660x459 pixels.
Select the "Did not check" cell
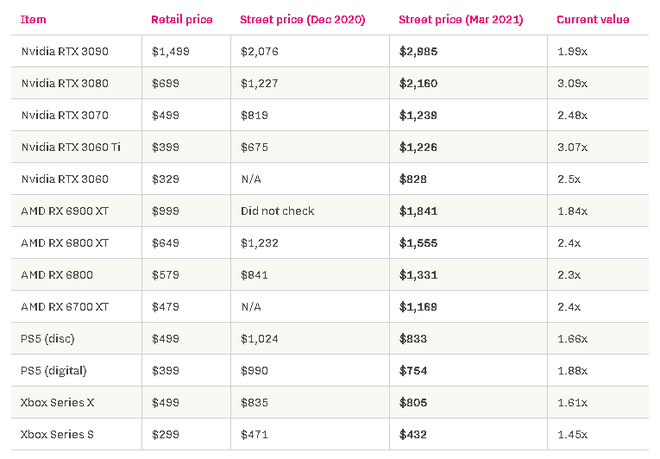click(278, 211)
